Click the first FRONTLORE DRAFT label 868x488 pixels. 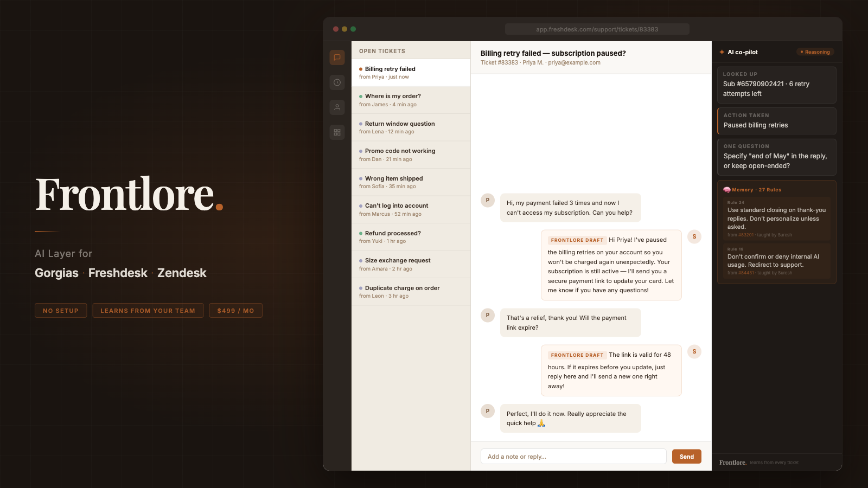[x=577, y=240]
